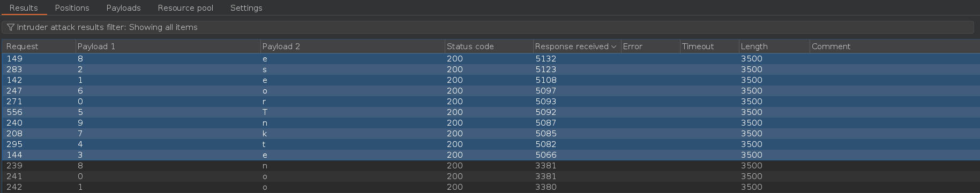Screen dimensions: 980x193
Task: Click Payload 2 value k in row 208
Action: [x=265, y=134]
